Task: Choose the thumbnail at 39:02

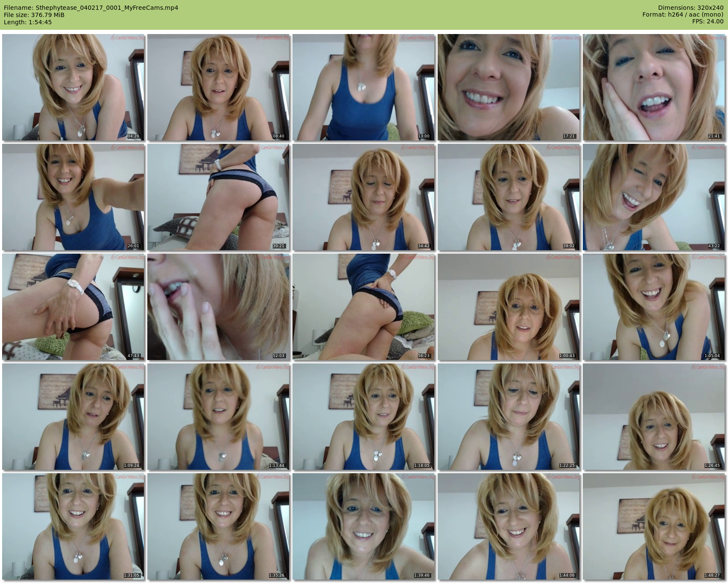Action: pyautogui.click(x=509, y=197)
